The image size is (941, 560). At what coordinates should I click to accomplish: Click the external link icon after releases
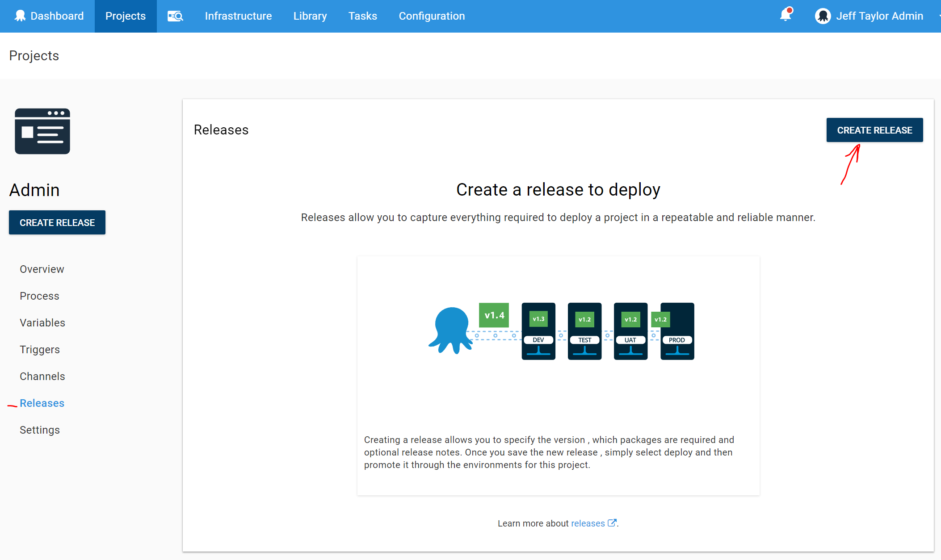[612, 523]
